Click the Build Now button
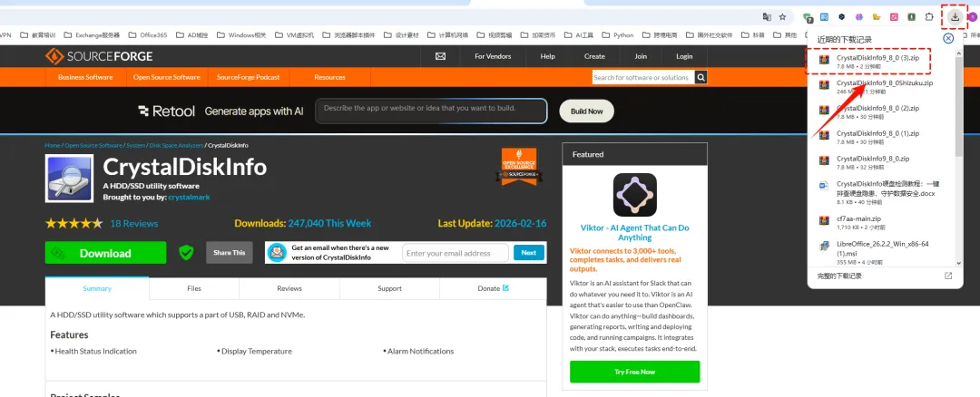 click(x=587, y=111)
